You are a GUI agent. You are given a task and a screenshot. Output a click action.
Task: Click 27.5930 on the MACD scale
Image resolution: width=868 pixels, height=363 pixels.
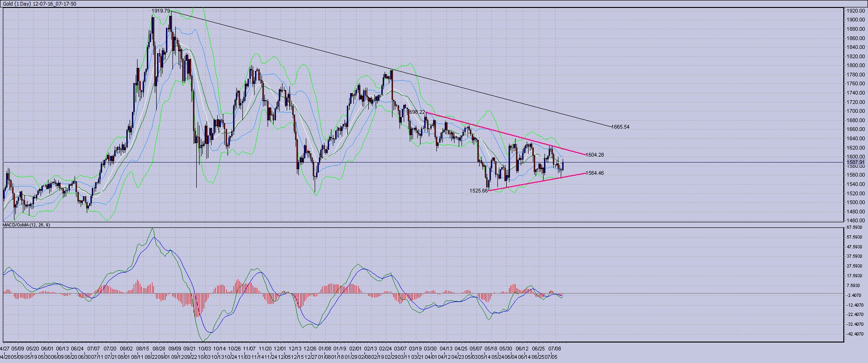855,266
